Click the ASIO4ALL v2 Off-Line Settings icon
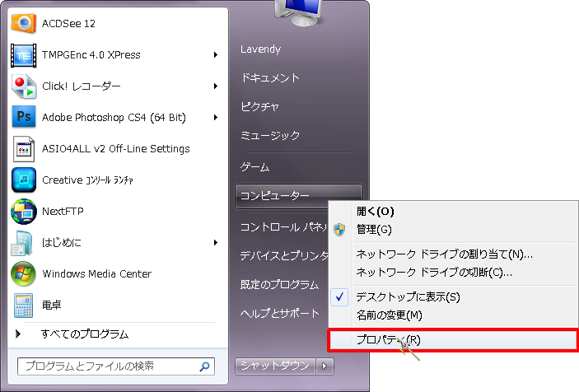Screen dimensions: 579x392 [x=24, y=149]
